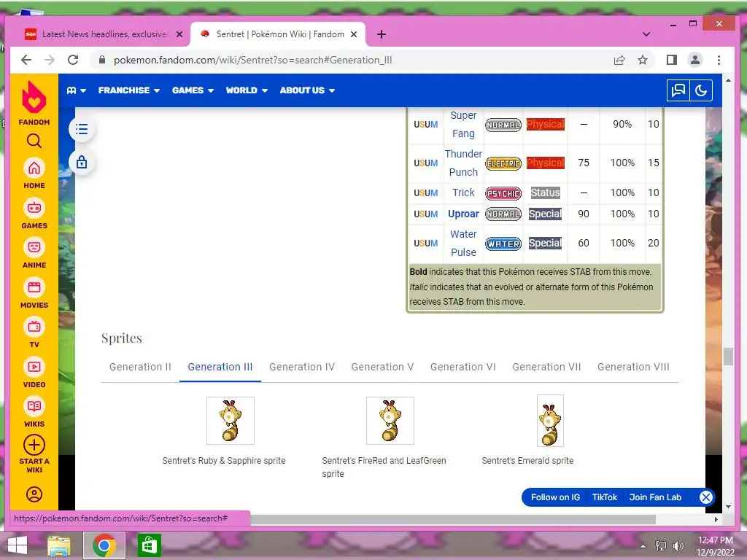Expand the wiki logo dropdown in header
747x560 pixels.
click(76, 90)
